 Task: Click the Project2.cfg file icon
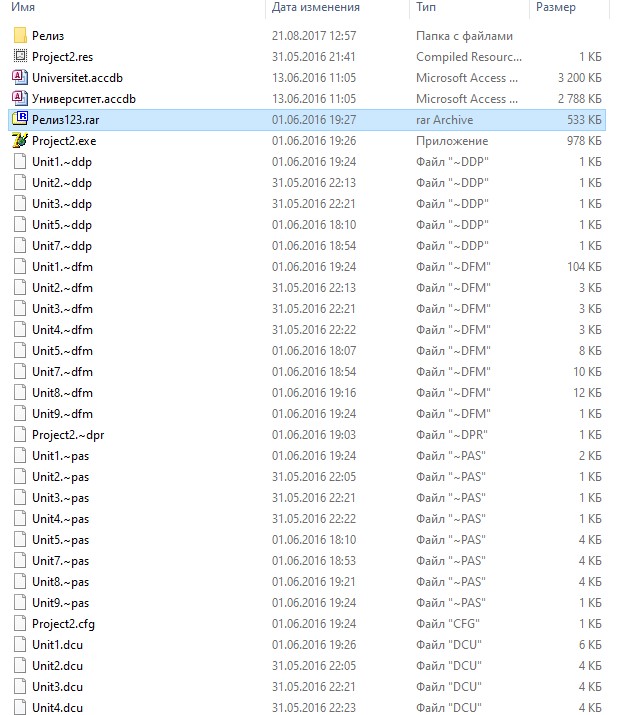[20, 624]
